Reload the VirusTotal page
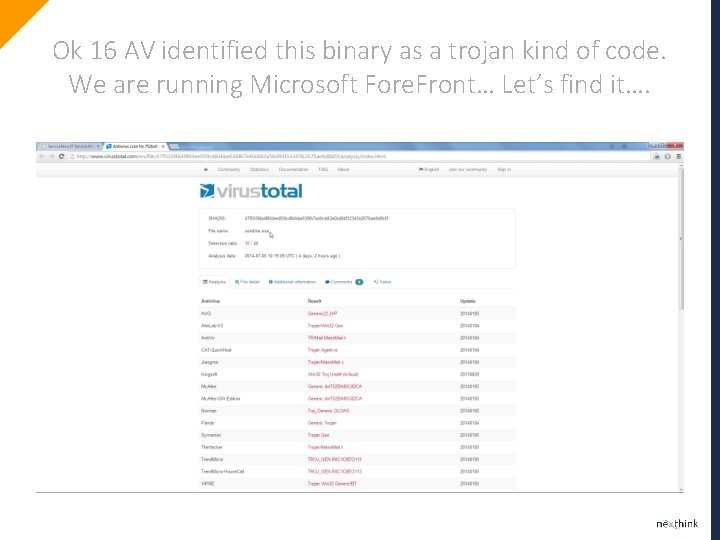 62,157
